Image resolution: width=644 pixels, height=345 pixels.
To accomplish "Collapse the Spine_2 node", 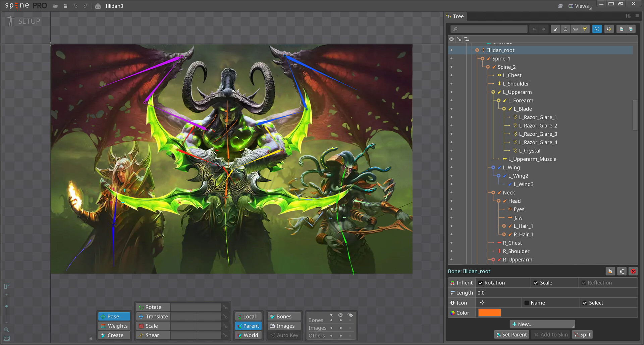I will point(488,67).
